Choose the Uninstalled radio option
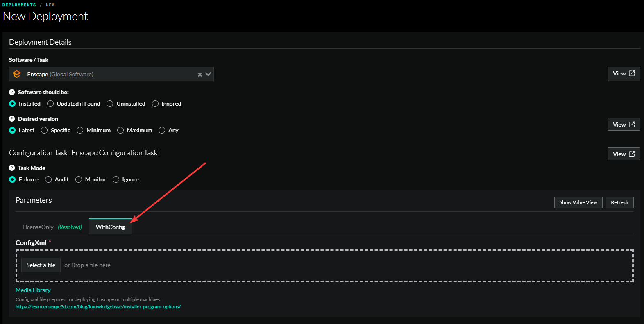The width and height of the screenshot is (644, 324). click(x=110, y=104)
